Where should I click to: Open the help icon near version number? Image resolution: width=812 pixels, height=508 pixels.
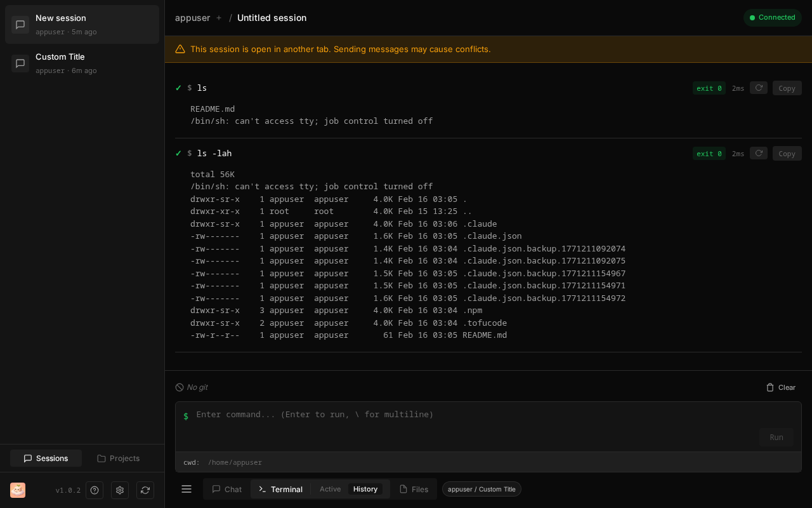point(95,490)
